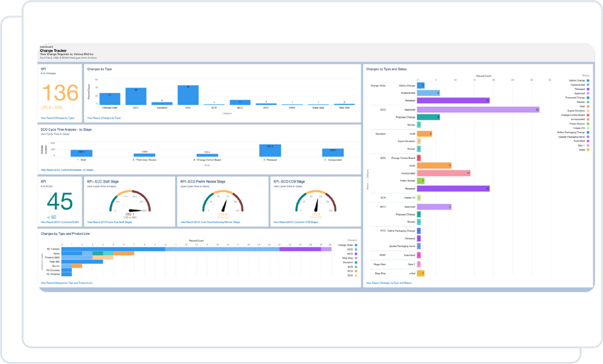Click the ECO color swatch in product line legend
The width and height of the screenshot is (603, 364).
(355, 276)
